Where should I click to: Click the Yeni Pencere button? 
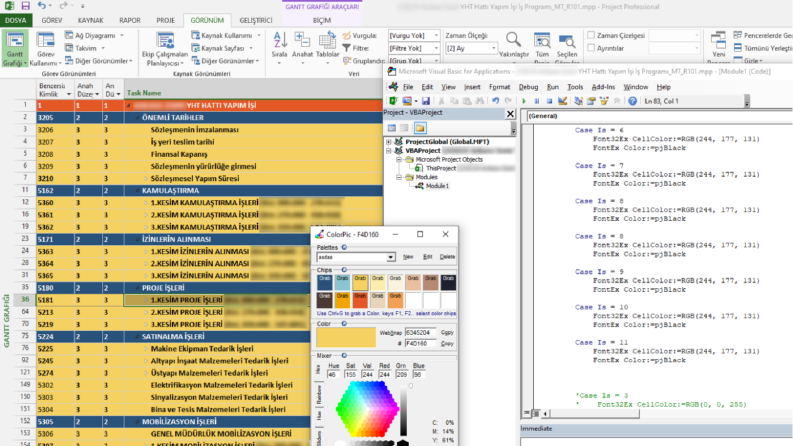click(x=718, y=46)
